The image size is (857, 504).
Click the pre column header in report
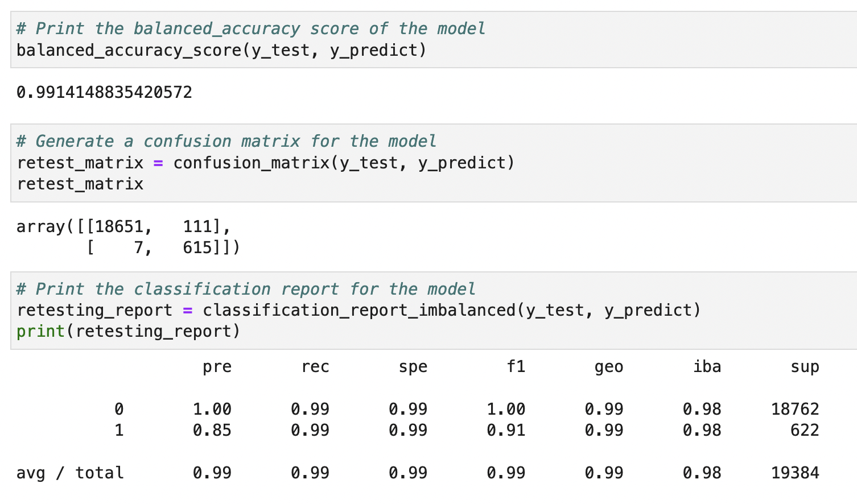(x=217, y=367)
